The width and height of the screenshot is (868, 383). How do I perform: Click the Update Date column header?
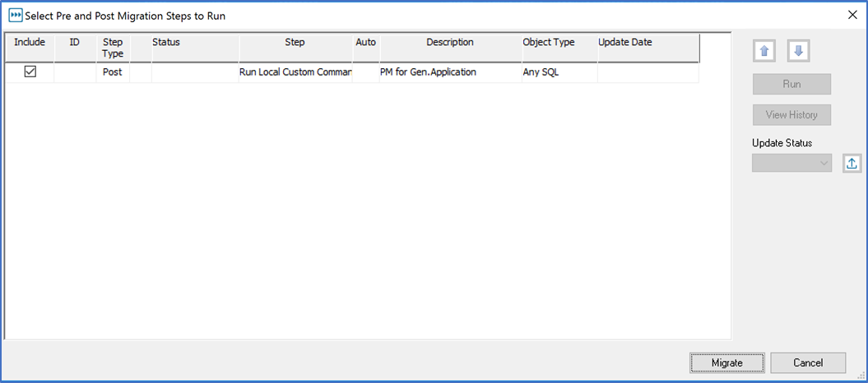[648, 48]
